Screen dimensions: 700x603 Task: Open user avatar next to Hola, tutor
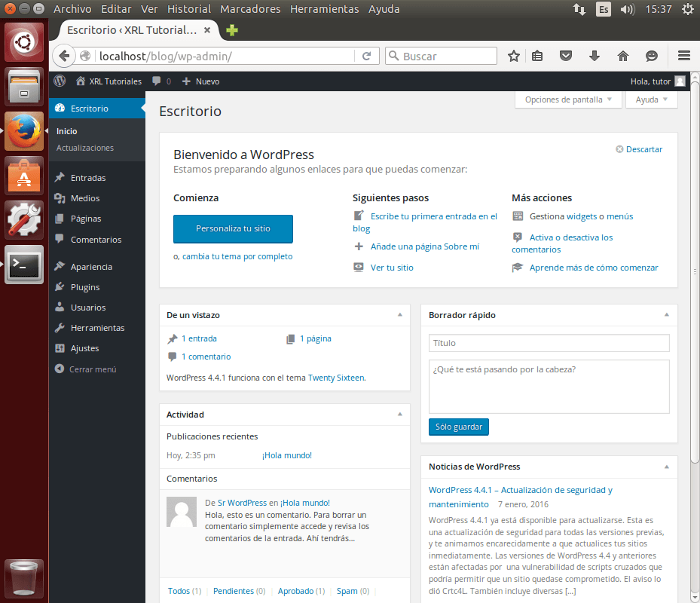point(680,81)
